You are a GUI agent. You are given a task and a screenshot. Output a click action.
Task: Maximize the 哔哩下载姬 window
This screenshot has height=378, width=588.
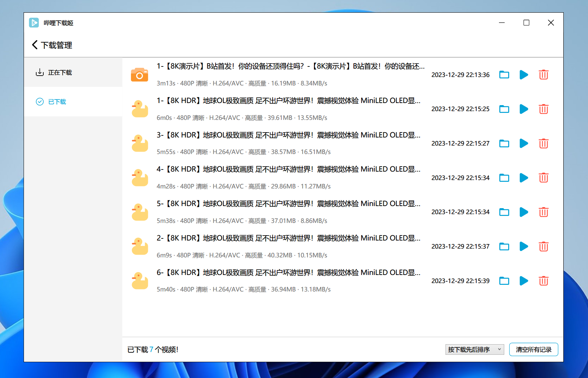(526, 23)
